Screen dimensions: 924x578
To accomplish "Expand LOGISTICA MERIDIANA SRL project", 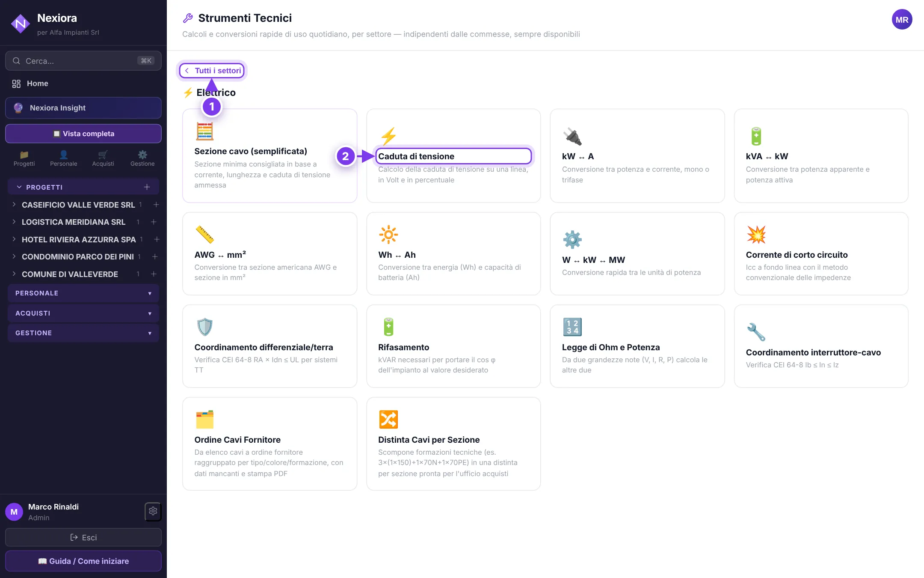I will (x=14, y=222).
